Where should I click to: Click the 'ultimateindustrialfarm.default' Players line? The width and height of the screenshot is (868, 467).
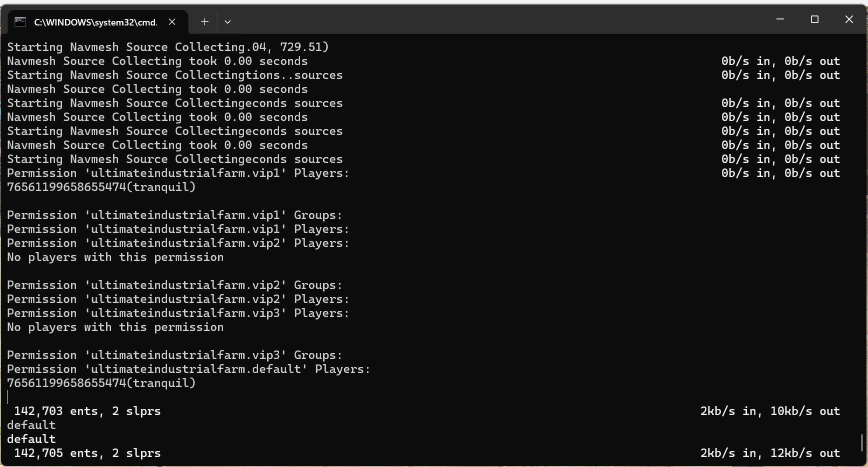click(189, 369)
